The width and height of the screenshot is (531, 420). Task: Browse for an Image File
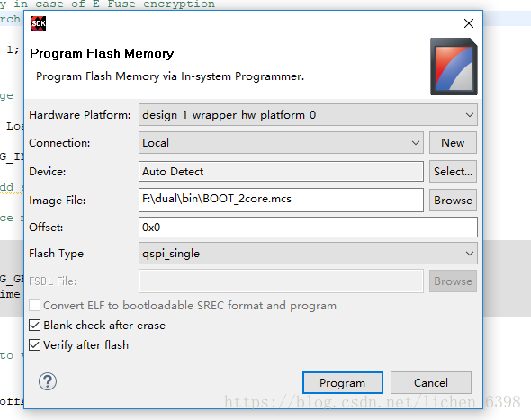(x=453, y=201)
